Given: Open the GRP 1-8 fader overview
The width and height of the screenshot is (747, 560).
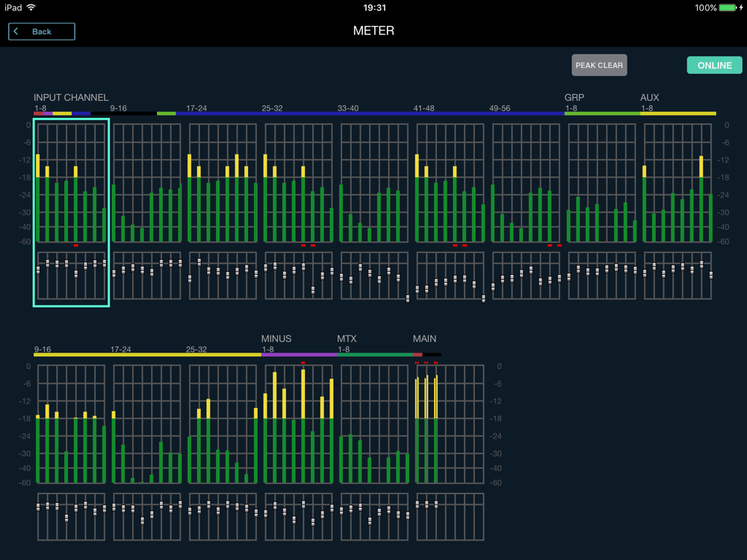Looking at the screenshot, I should tap(602, 276).
